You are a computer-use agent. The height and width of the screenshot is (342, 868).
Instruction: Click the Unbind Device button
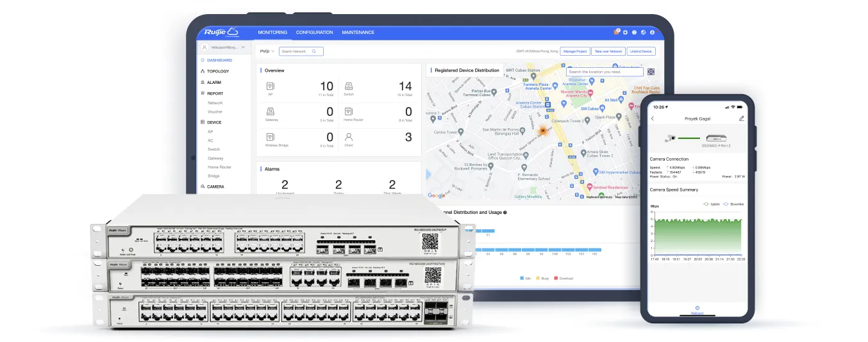pos(640,51)
